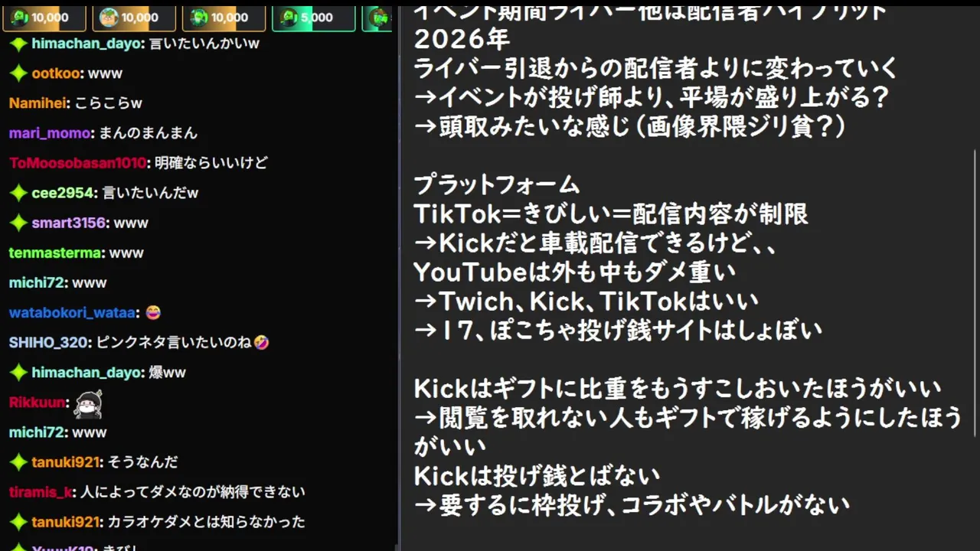Click the SHIHO_320 username
980x551 pixels.
49,343
